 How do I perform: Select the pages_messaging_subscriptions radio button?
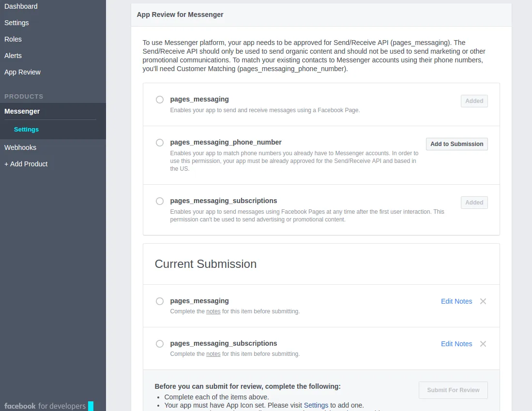point(160,201)
